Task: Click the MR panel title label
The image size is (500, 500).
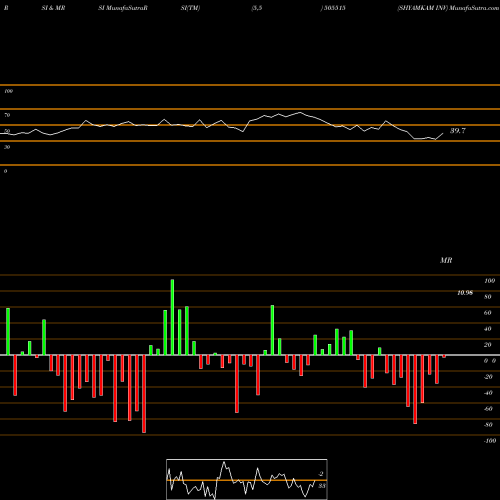Action: click(x=446, y=260)
